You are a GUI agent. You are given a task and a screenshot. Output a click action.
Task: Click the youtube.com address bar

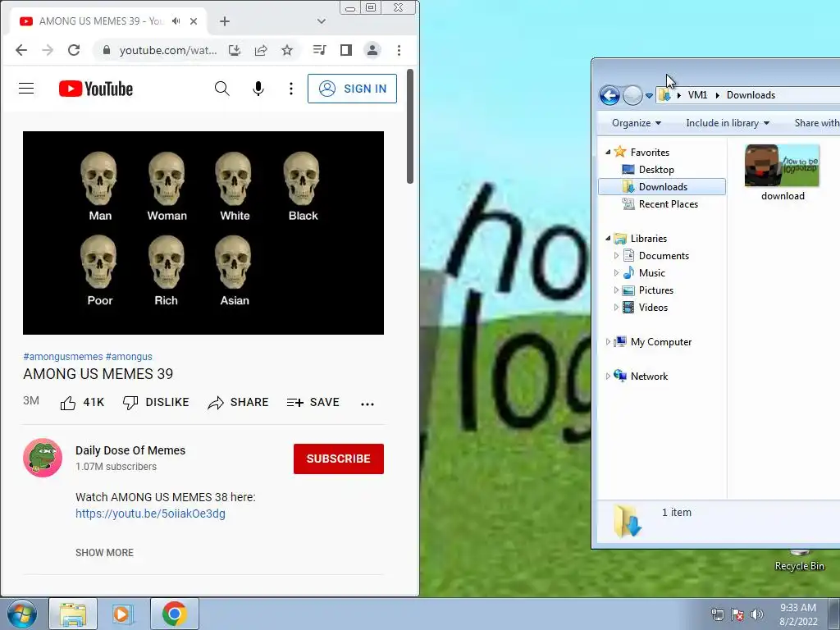tap(167, 50)
